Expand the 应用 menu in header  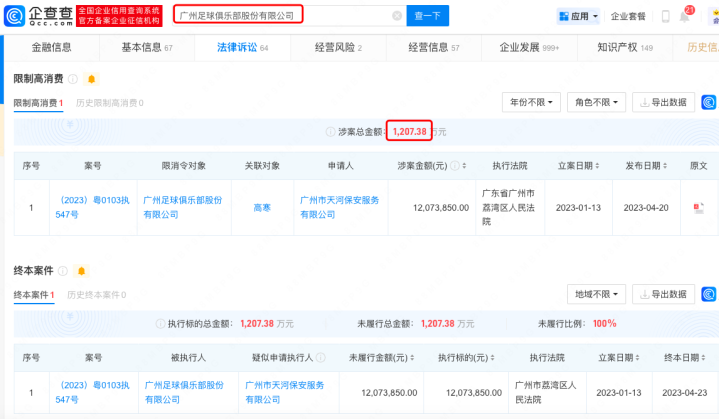579,17
